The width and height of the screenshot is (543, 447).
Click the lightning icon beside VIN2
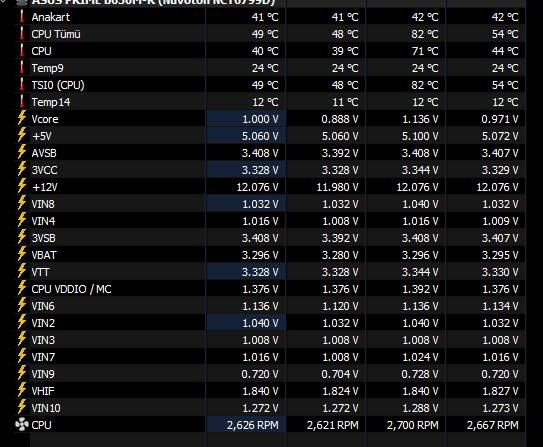(22, 322)
